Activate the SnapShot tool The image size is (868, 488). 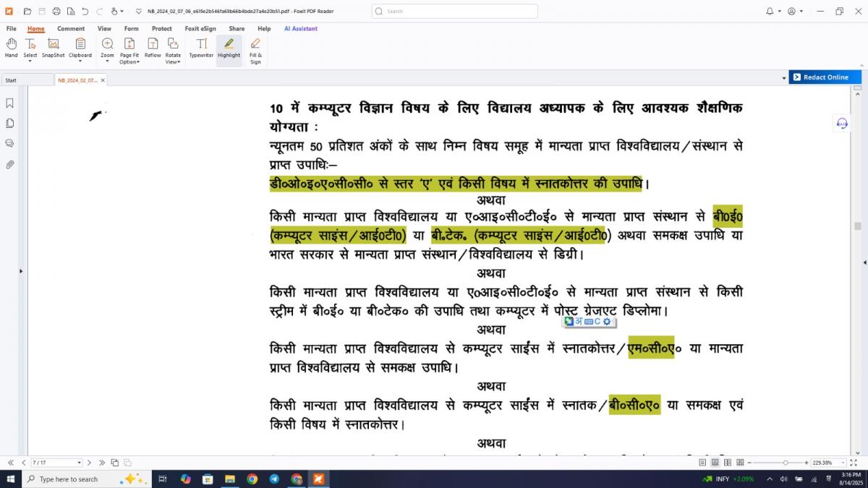click(x=53, y=48)
